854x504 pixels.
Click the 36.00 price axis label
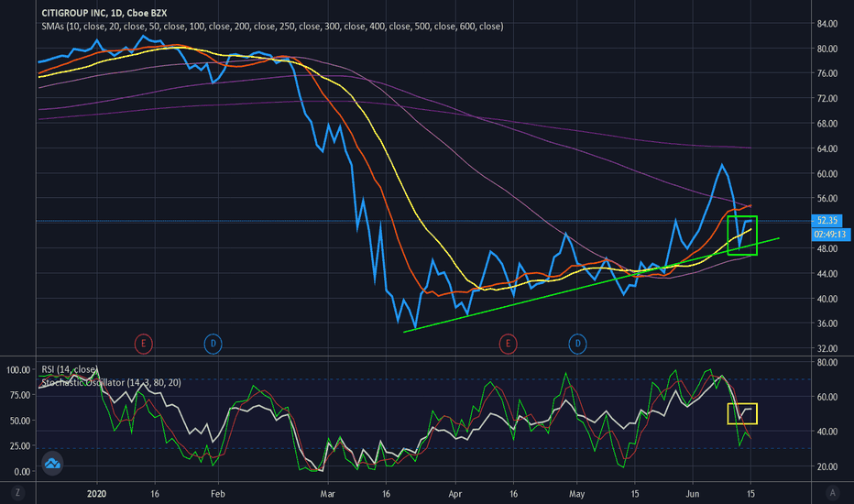coord(827,323)
